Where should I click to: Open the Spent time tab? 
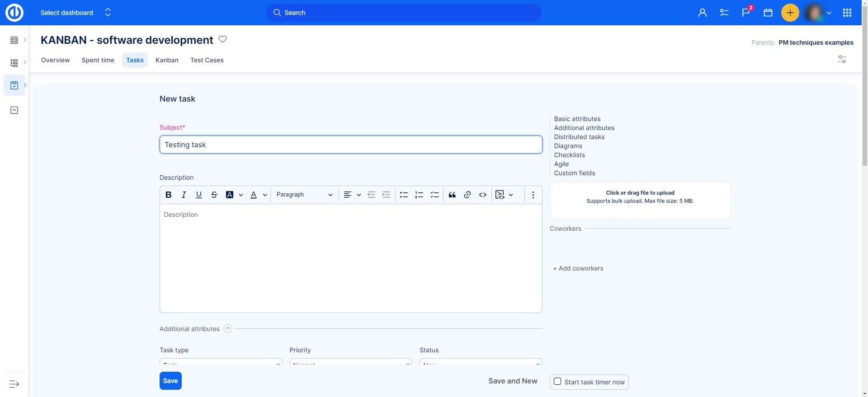(98, 60)
